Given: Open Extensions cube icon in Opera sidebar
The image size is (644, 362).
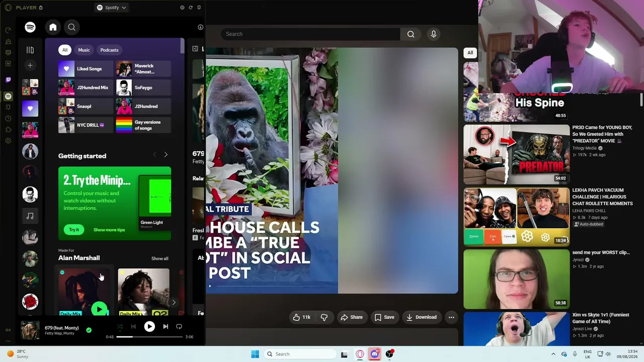Looking at the screenshot, I should coord(8,130).
